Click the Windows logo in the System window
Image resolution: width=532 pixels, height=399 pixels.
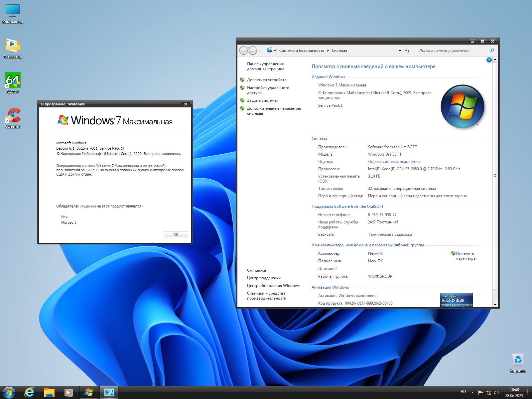(463, 107)
